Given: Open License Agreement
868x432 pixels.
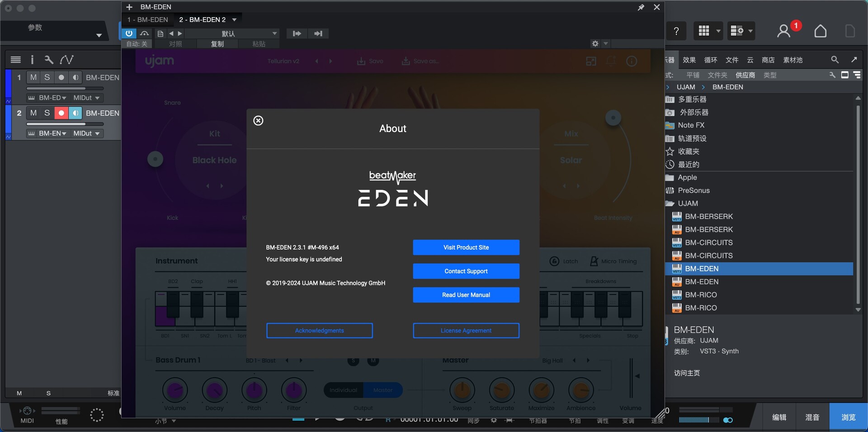Looking at the screenshot, I should tap(466, 331).
